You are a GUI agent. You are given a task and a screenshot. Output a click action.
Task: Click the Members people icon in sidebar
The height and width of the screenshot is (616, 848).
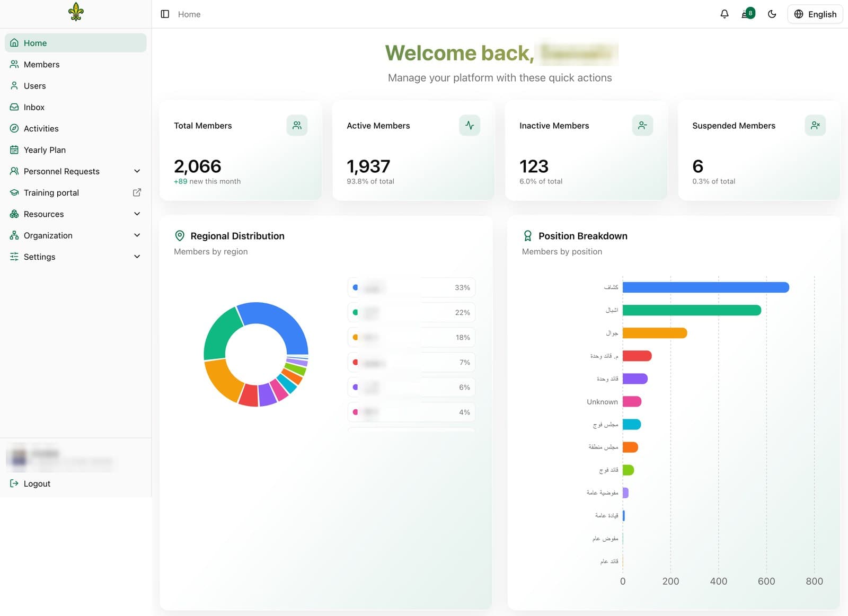click(x=14, y=64)
